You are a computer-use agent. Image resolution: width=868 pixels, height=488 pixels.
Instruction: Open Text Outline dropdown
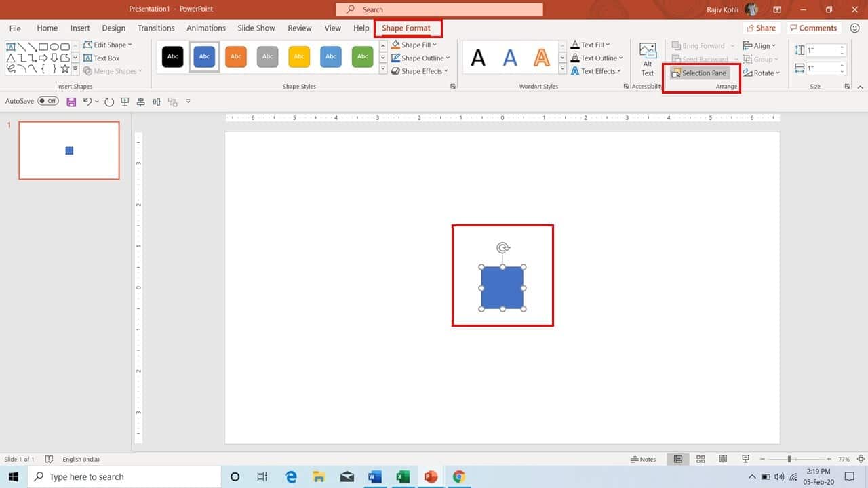(597, 58)
